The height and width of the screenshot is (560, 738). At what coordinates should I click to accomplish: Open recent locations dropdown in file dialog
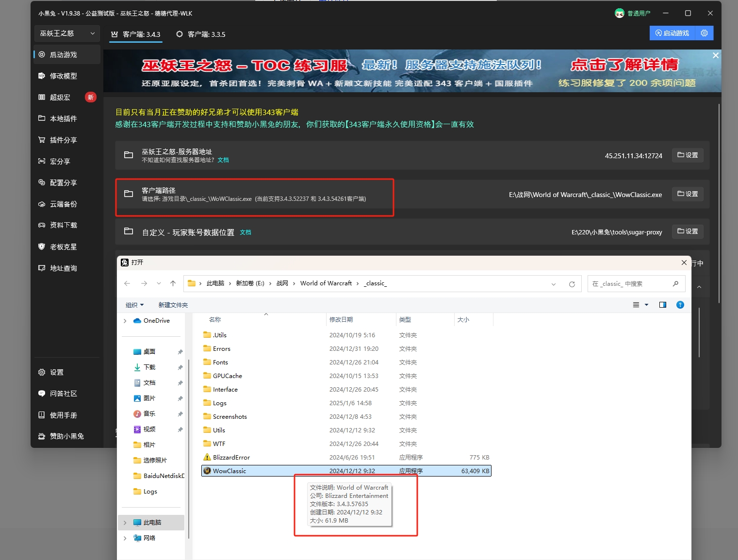[x=159, y=283]
